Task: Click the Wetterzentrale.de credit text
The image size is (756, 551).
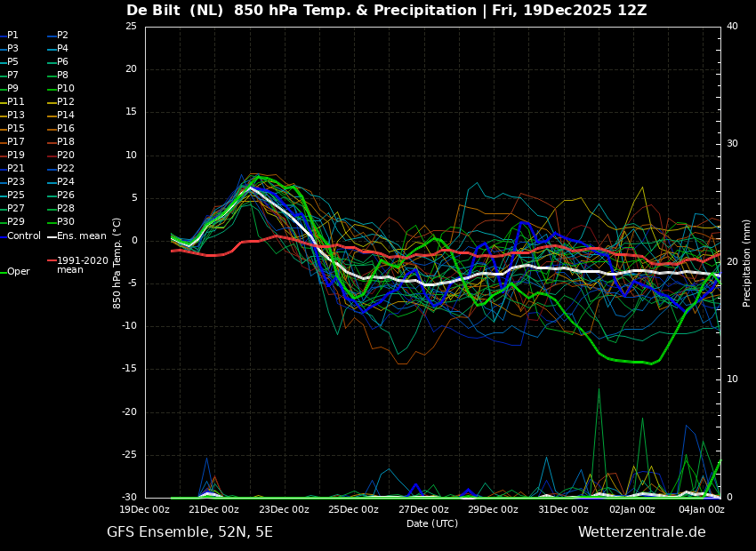Action: pos(642,532)
